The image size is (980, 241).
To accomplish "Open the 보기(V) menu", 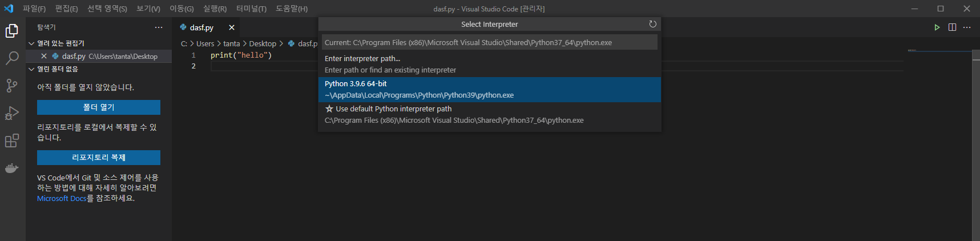I will tap(148, 9).
